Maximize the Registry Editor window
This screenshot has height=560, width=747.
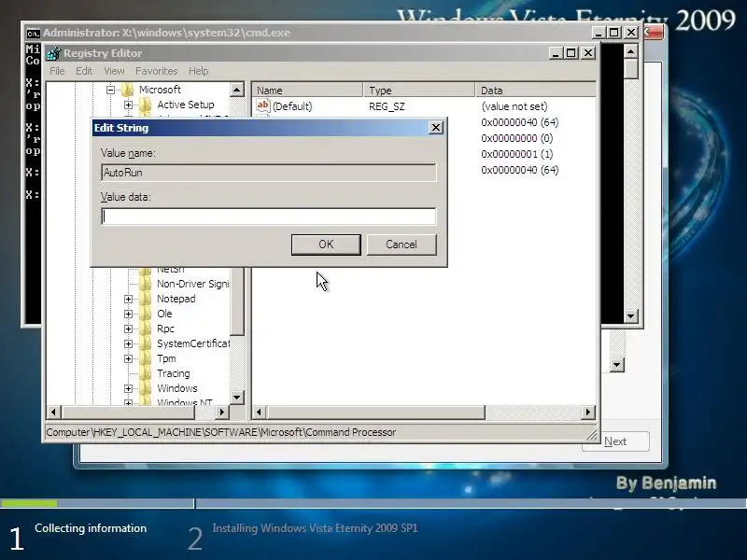(571, 53)
